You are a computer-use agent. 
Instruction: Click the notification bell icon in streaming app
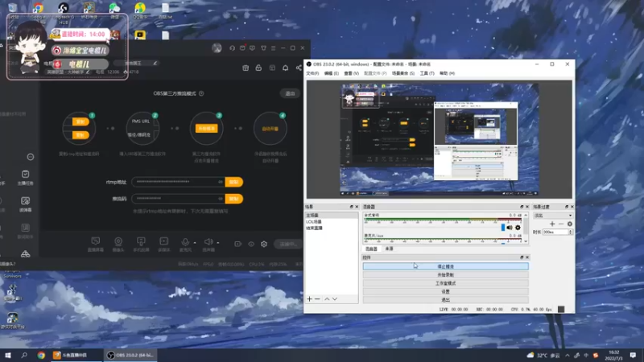(x=285, y=68)
